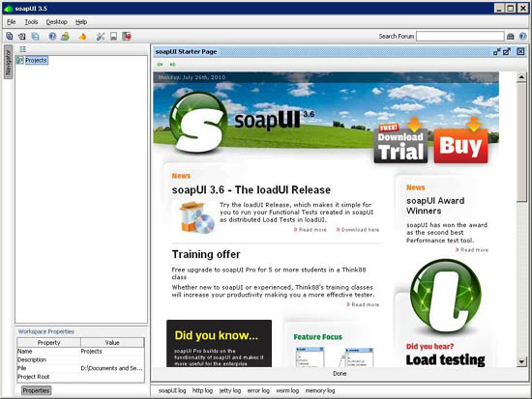The image size is (532, 399).
Task: Open the Help menu
Action: point(81,21)
